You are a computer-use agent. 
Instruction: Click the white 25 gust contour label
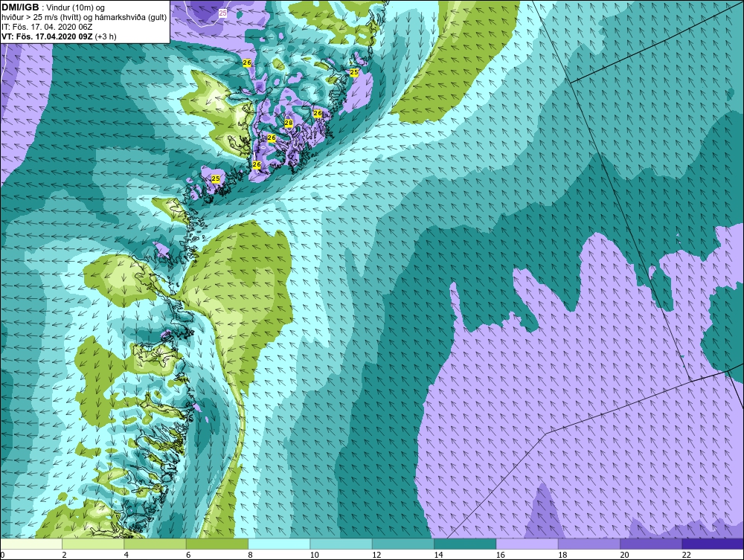223,13
